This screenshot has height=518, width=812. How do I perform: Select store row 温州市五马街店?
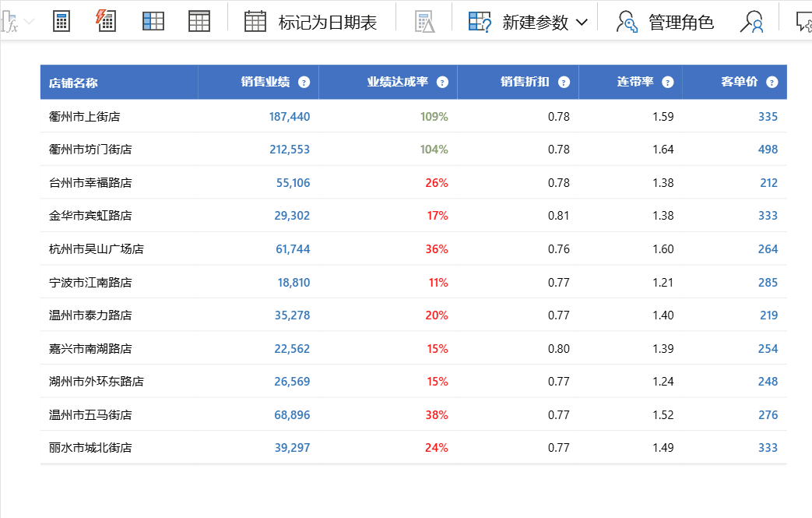[413, 415]
